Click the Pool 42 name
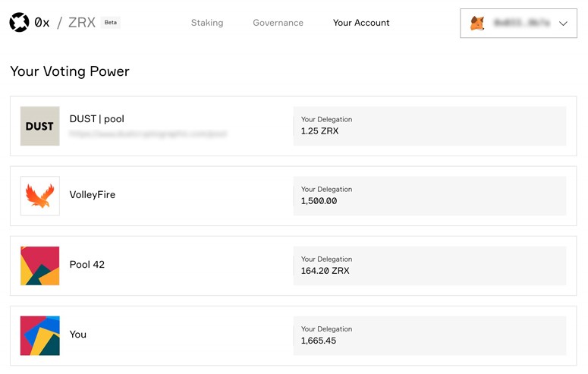The height and width of the screenshot is (374, 588). click(87, 265)
